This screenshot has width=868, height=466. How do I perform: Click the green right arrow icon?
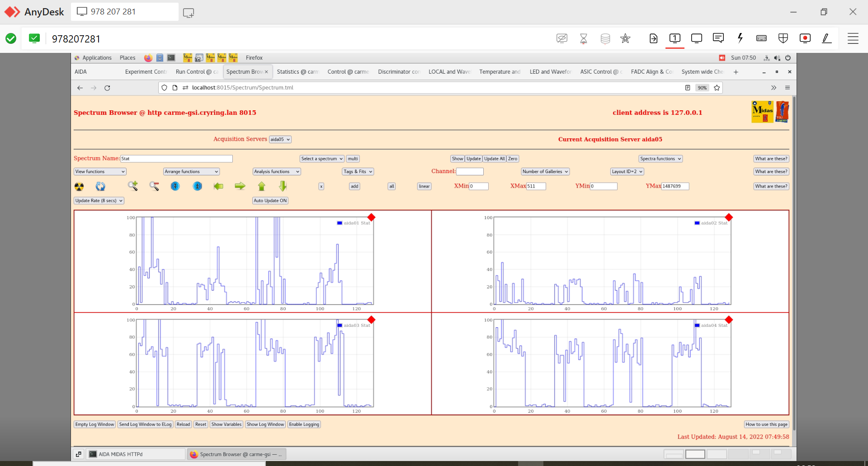(240, 186)
